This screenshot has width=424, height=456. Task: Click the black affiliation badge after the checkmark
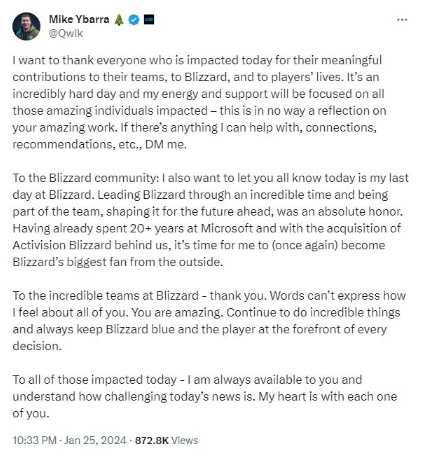pyautogui.click(x=149, y=20)
